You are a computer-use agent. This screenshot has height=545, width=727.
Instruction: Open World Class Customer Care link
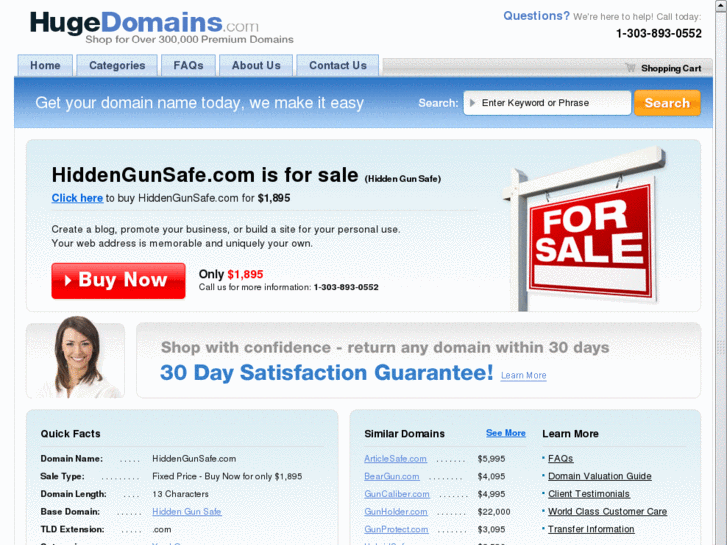[607, 512]
